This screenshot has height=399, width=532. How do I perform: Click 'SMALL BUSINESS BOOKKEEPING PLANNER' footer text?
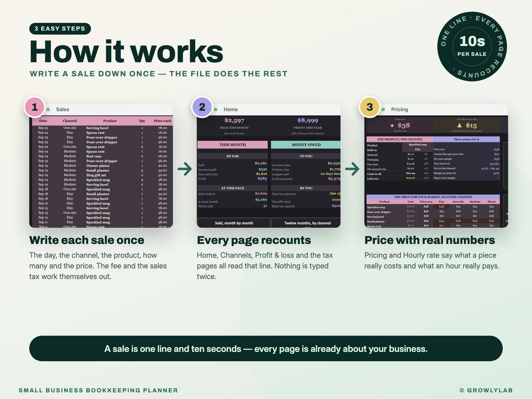click(98, 391)
